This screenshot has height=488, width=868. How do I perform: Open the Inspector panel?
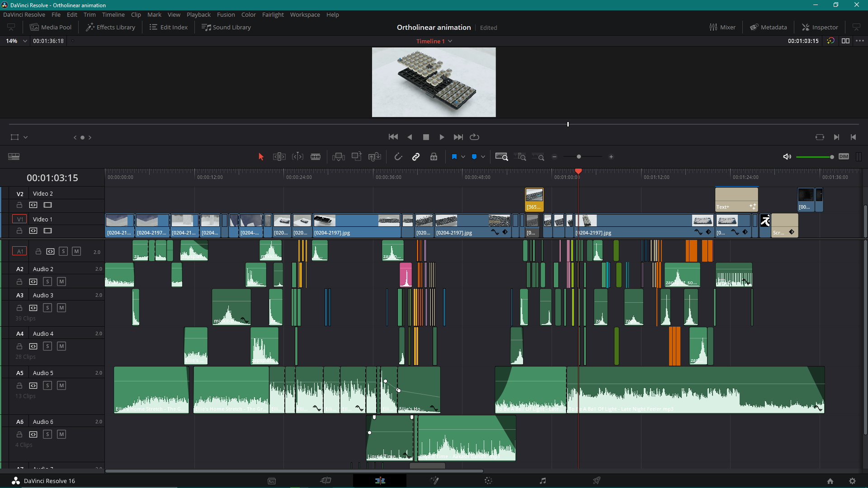point(820,27)
